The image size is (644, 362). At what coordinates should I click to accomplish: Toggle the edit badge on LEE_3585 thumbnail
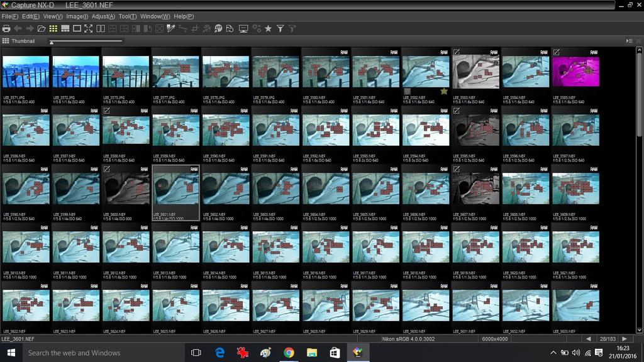pos(557,52)
